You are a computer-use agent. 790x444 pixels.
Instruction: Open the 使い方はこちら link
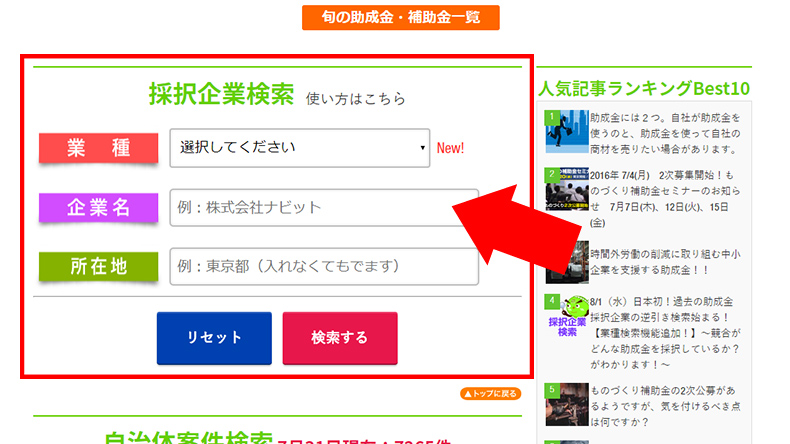pyautogui.click(x=356, y=98)
